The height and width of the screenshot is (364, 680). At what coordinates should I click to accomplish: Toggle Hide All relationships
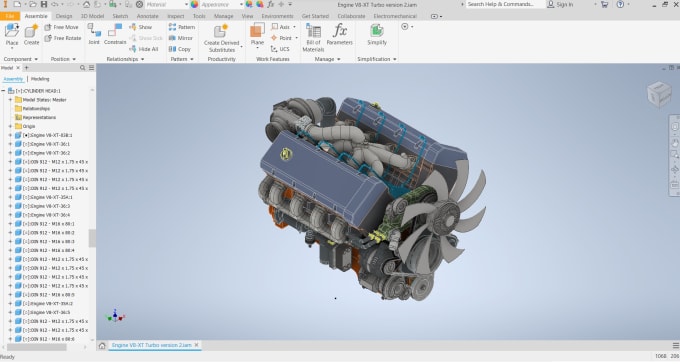144,49
